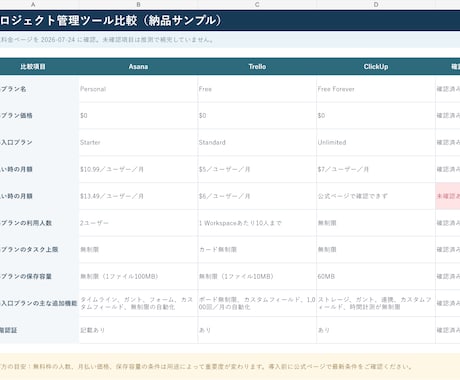Select the Free Forever cell
Viewport: 460px width, 380px height.
click(x=376, y=89)
